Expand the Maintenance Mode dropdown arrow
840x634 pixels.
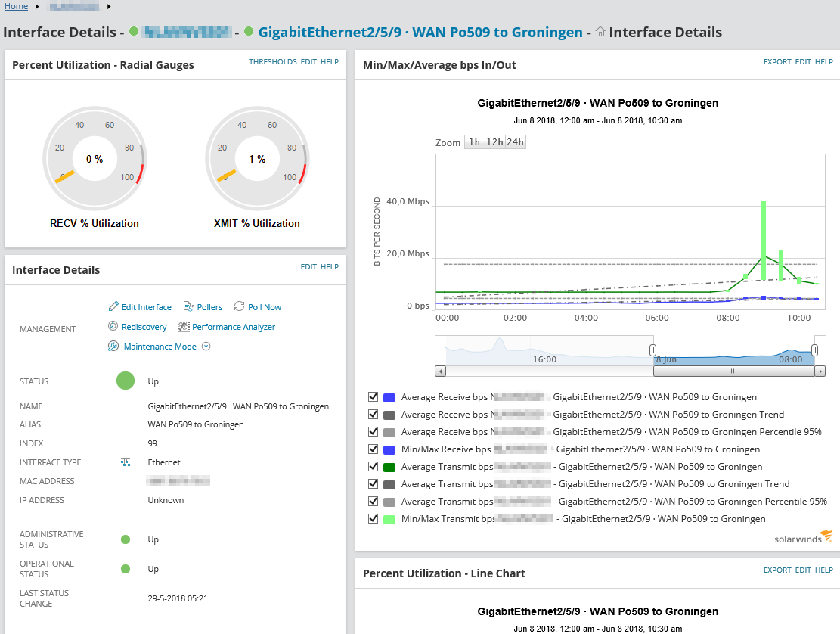point(206,347)
